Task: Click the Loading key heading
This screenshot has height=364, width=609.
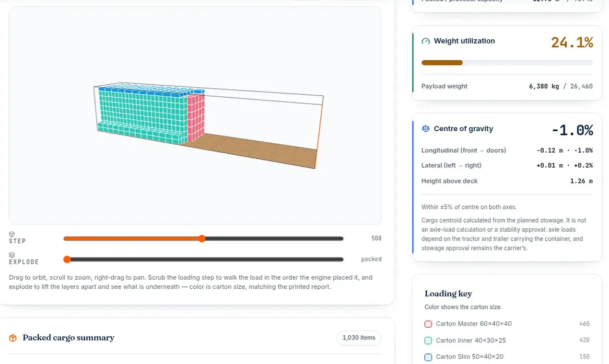Action: pyautogui.click(x=448, y=294)
